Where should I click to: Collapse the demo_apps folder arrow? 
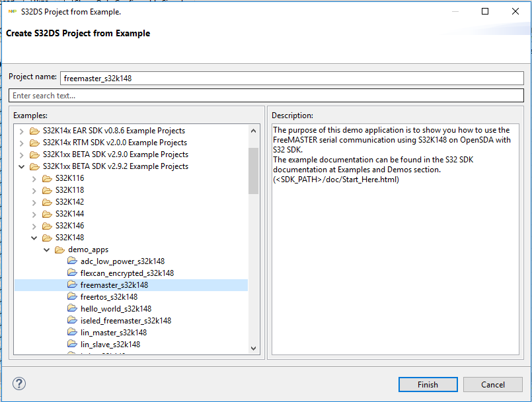pyautogui.click(x=47, y=250)
